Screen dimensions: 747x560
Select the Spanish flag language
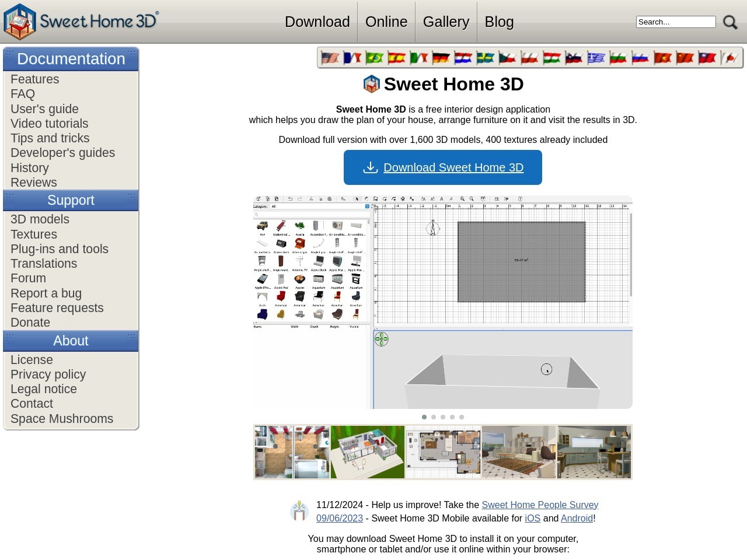[x=397, y=58]
